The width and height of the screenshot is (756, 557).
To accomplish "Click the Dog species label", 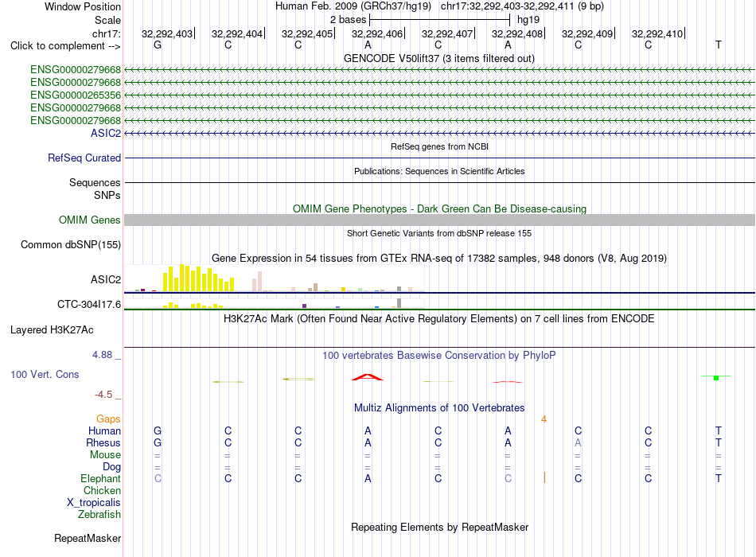I will click(111, 467).
